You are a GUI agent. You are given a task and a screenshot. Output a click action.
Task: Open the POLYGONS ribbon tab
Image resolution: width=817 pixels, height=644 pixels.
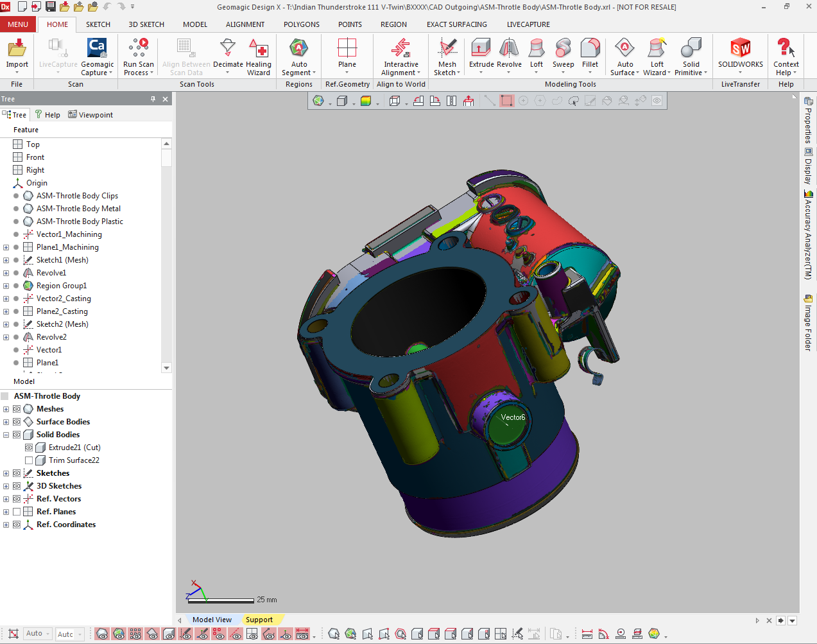(302, 24)
